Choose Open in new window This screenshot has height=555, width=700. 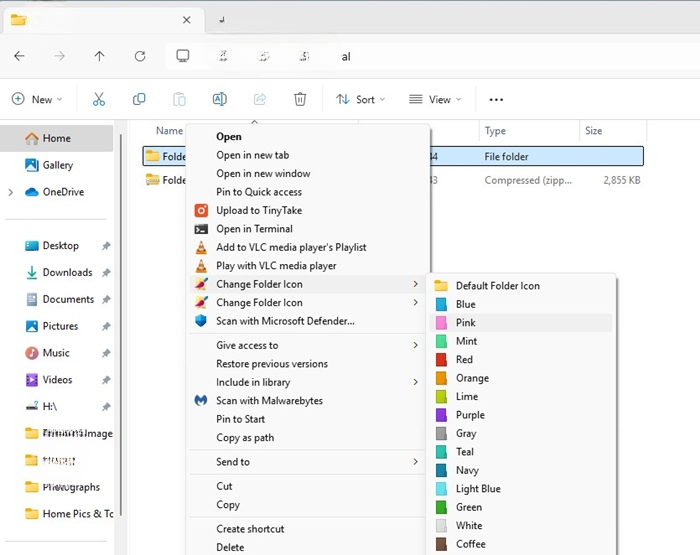[263, 173]
